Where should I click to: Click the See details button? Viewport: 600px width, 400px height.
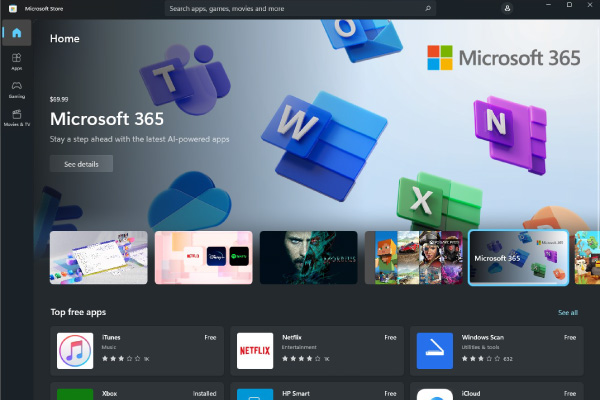[x=81, y=164]
